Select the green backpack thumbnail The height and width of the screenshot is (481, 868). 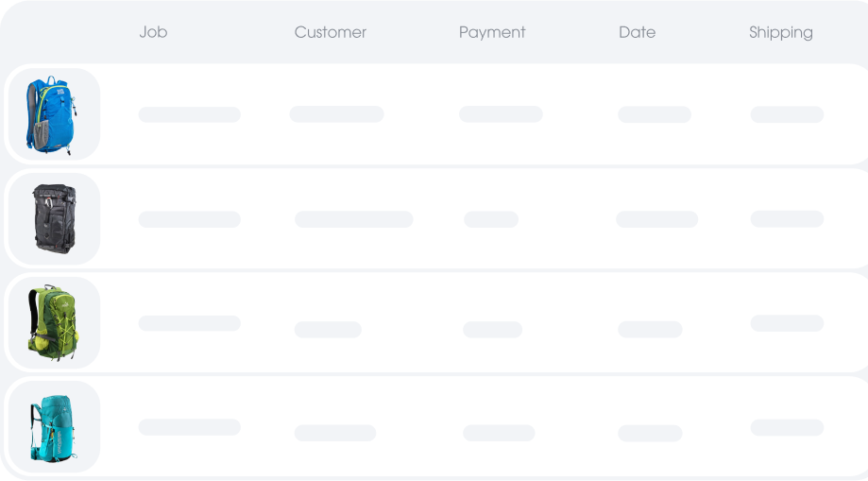54,323
